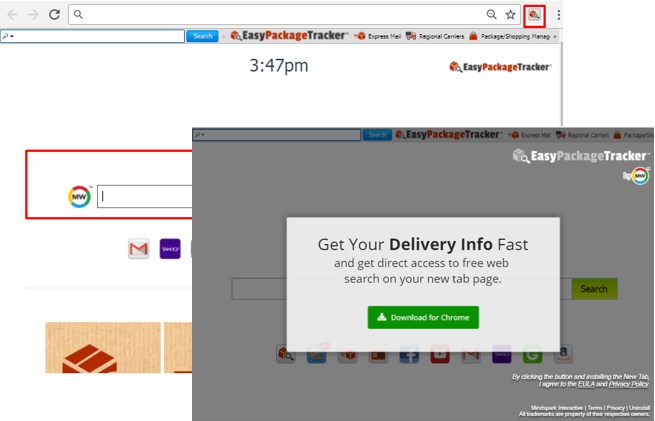This screenshot has width=655, height=421.
Task: Open the Gmail shortcut on the new tab page
Action: coord(139,249)
